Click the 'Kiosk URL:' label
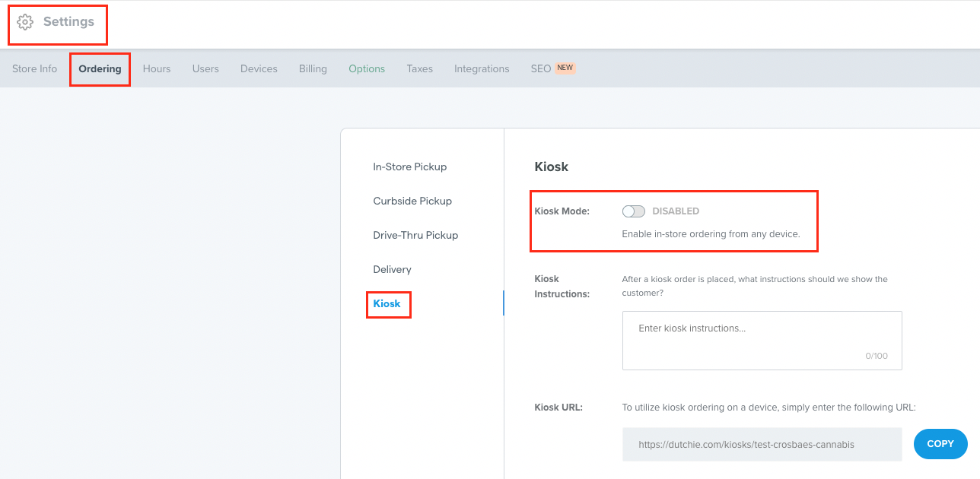 click(558, 407)
